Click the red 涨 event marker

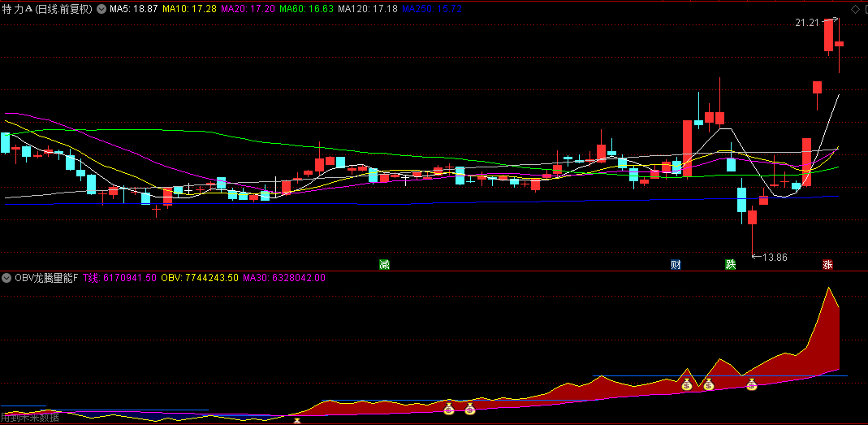pos(828,264)
